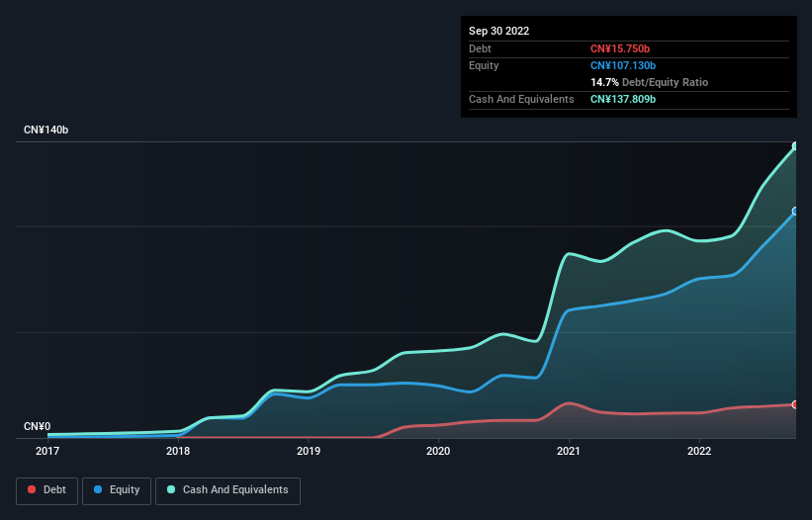Click the 2022 x-axis label
812x520 pixels.
pyautogui.click(x=699, y=451)
